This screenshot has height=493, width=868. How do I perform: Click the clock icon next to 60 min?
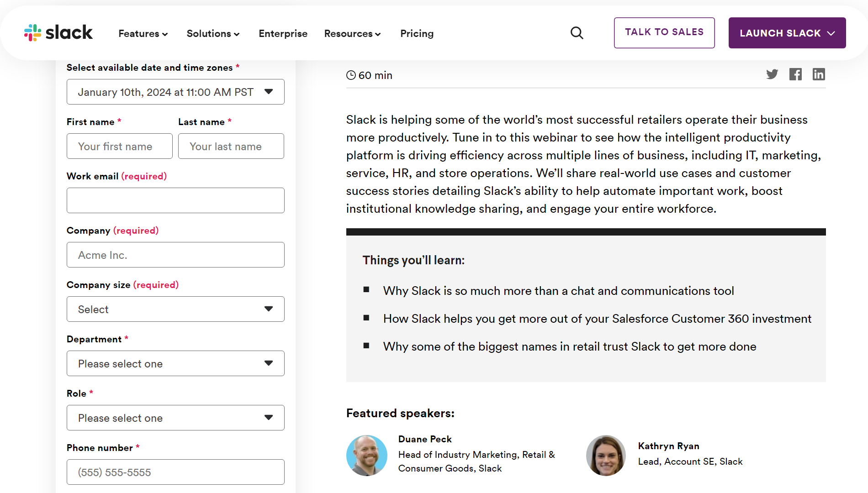pyautogui.click(x=350, y=75)
